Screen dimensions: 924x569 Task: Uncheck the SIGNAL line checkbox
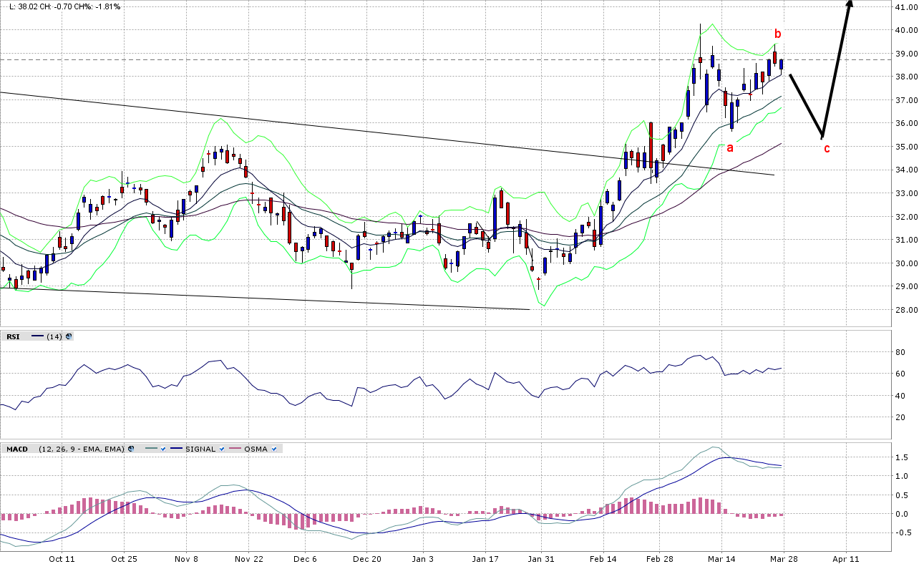223,449
